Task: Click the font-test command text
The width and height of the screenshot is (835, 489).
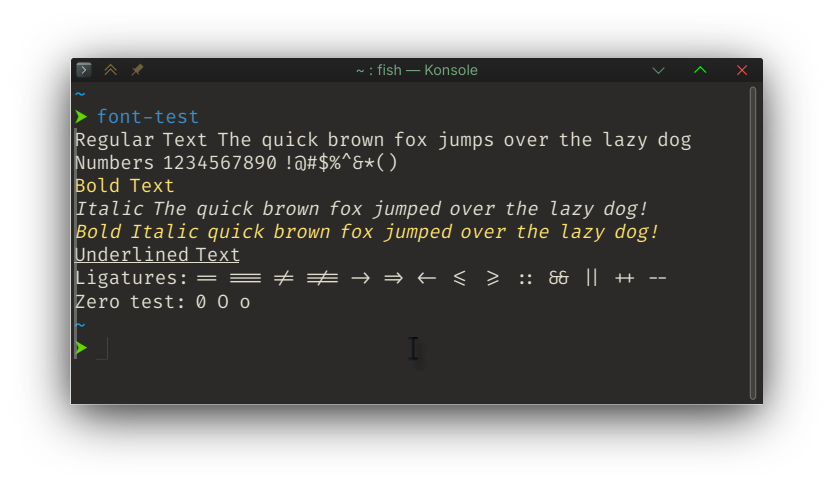Action: [x=148, y=117]
